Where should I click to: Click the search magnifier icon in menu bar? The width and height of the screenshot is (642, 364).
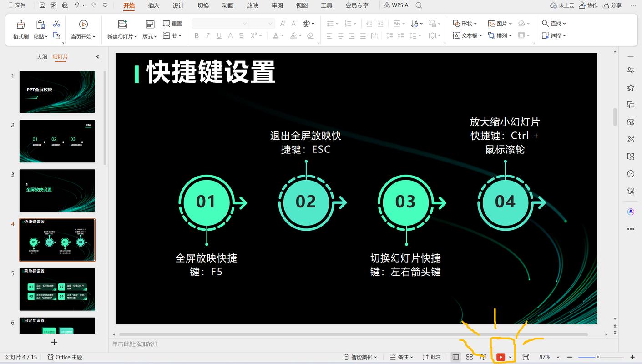point(419,5)
